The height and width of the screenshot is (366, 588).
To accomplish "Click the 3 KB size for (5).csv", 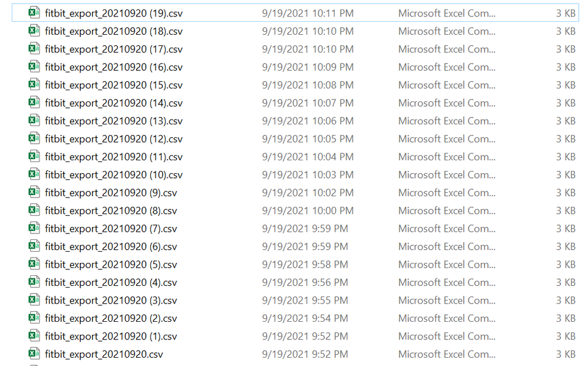I will click(x=566, y=265).
